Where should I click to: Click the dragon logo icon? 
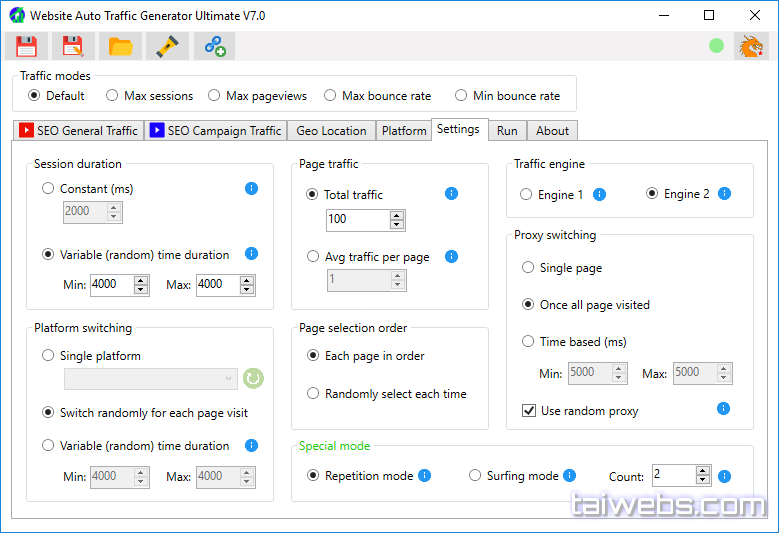[x=750, y=46]
